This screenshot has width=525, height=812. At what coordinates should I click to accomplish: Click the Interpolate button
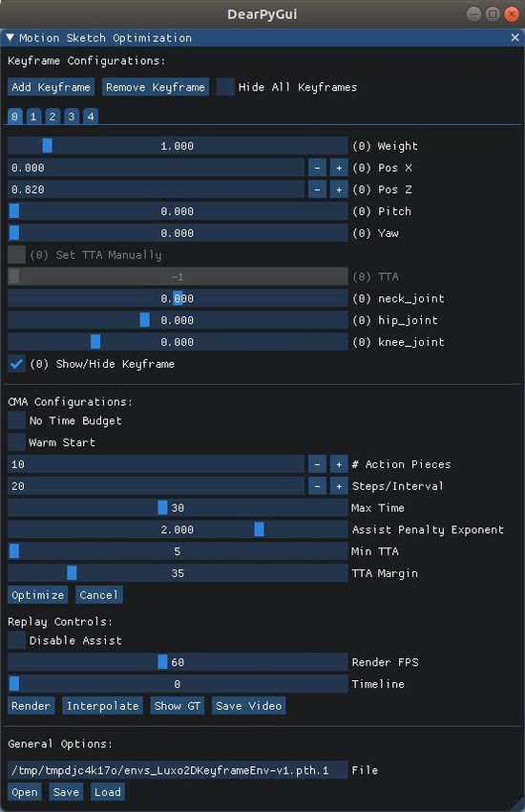(102, 705)
